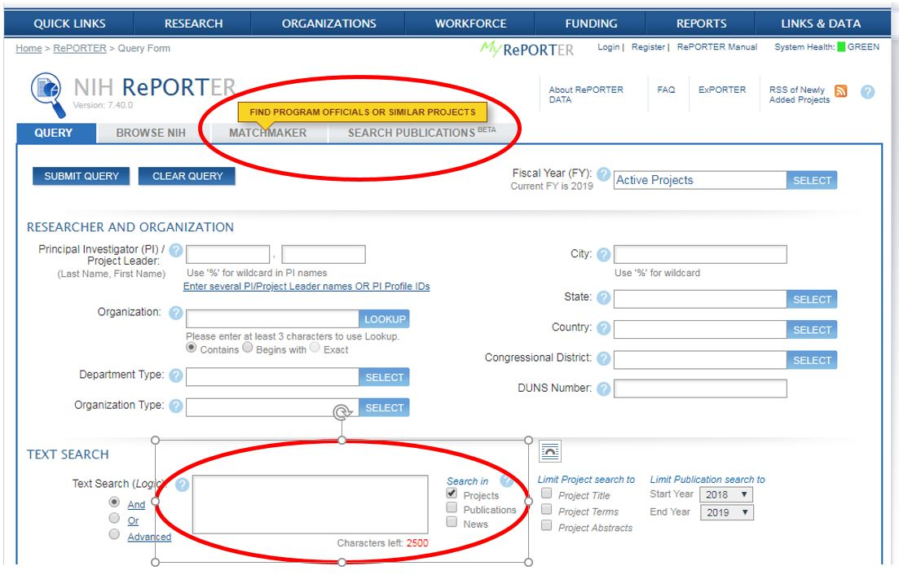
Task: Click the CLEAR QUERY button
Action: [187, 177]
